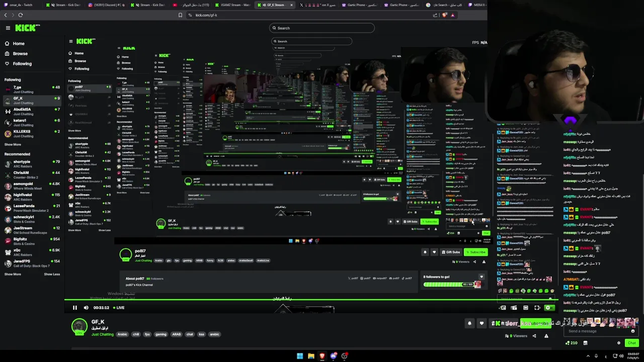644x362 pixels.
Task: Open recommended channel highfivelol
Action: [x=32, y=197]
